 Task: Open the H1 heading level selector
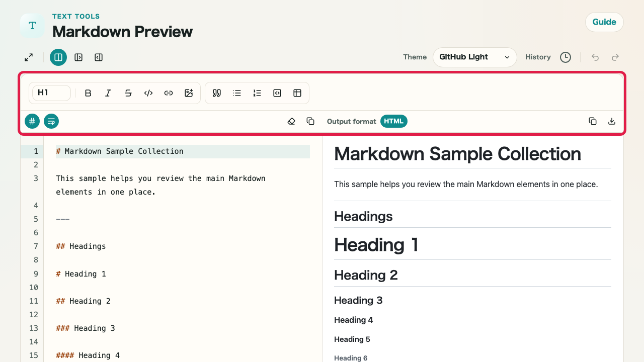click(51, 93)
